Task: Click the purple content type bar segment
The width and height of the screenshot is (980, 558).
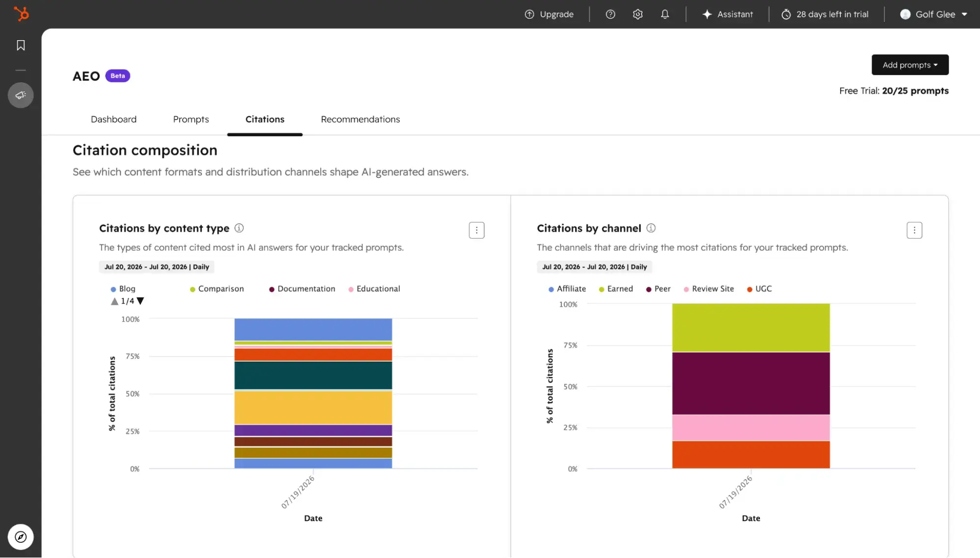Action: [x=313, y=430]
